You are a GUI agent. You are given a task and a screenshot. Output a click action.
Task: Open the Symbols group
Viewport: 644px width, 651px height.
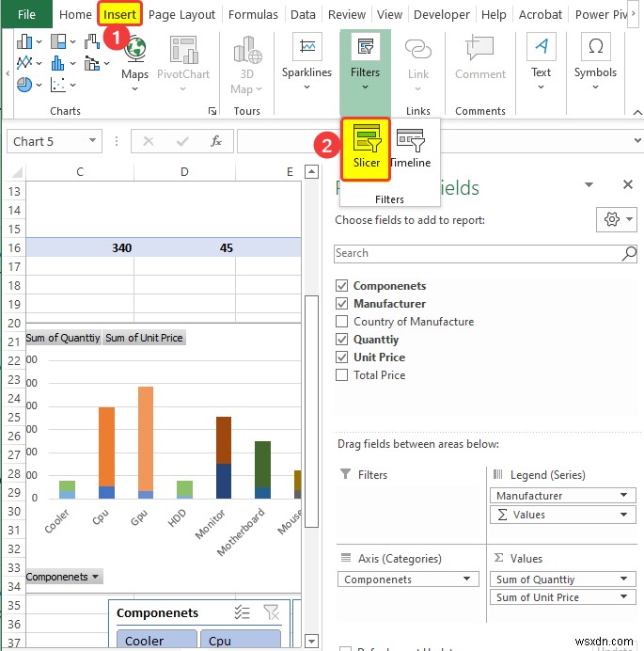click(595, 62)
